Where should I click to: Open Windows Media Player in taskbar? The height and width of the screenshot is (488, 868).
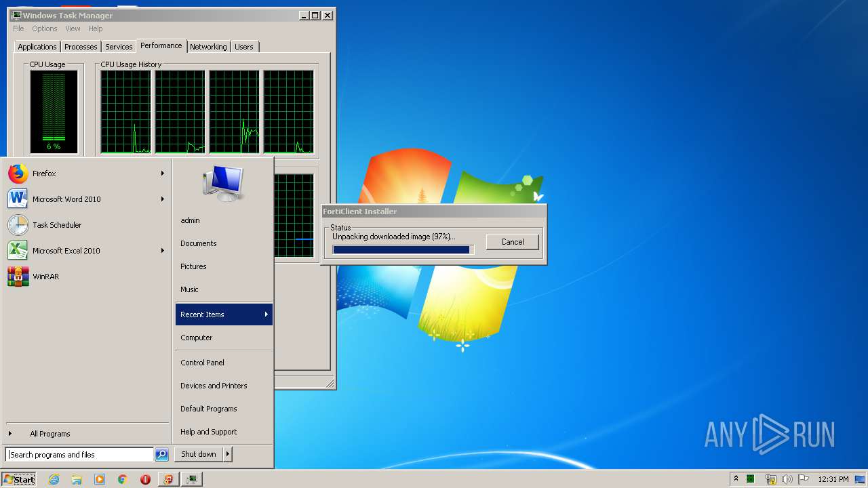pyautogui.click(x=100, y=479)
